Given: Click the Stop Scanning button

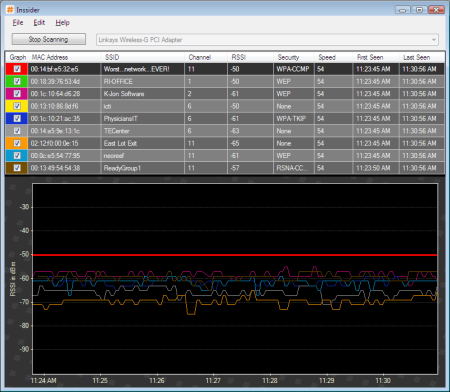Looking at the screenshot, I should 49,39.
